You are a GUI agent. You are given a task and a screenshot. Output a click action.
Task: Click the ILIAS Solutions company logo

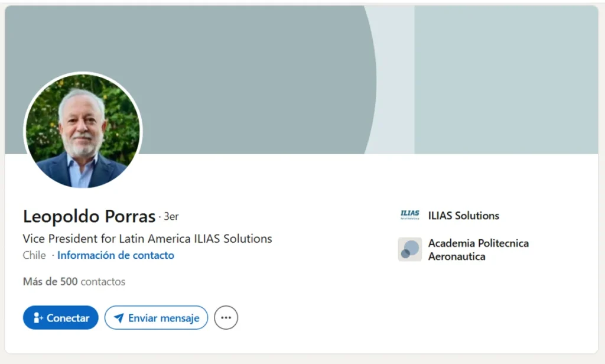[x=409, y=216]
